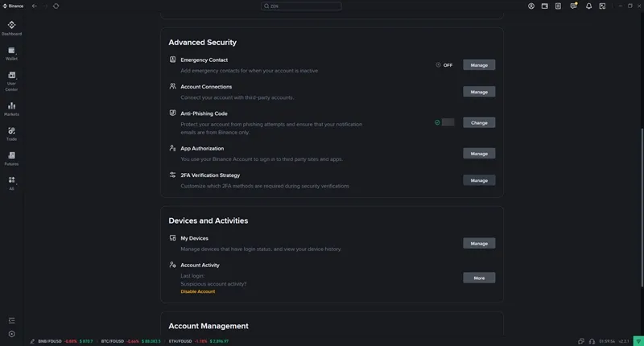Click the notifications bell icon
Screen dimensions: 644x346
point(588,6)
